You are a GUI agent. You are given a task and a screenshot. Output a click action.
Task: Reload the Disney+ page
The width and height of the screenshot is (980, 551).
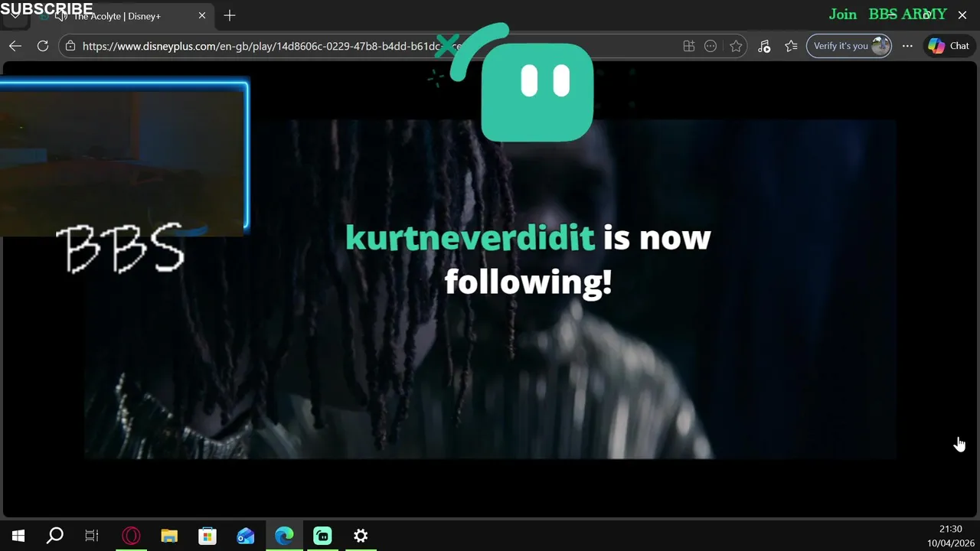click(43, 46)
